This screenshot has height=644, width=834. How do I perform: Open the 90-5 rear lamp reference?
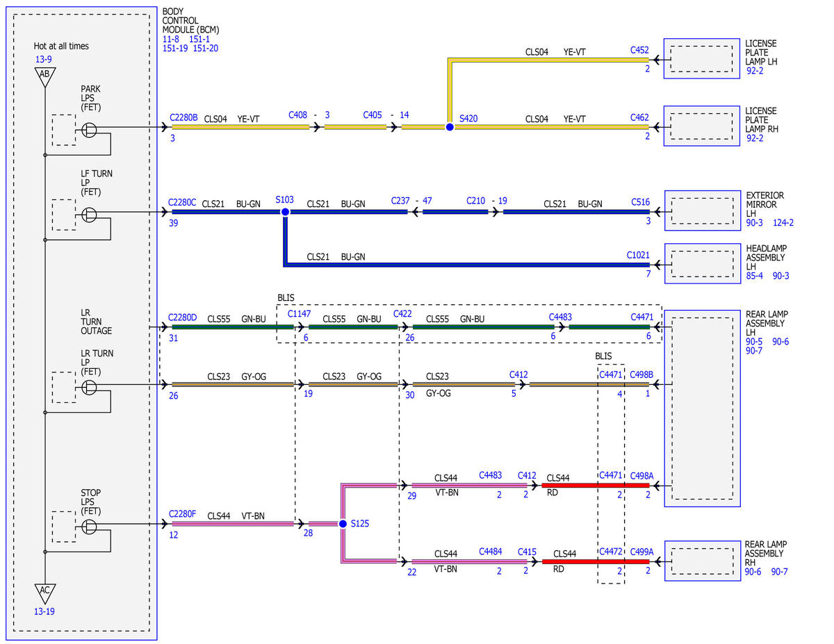[x=755, y=342]
